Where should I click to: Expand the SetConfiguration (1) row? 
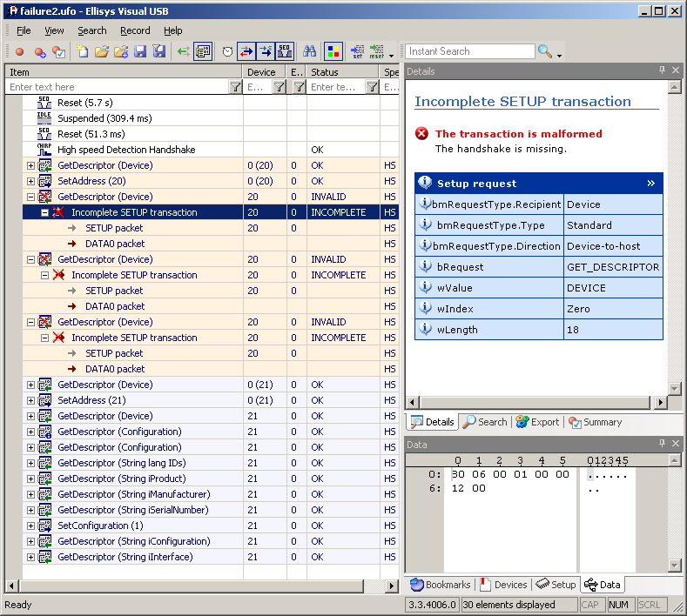[x=30, y=526]
